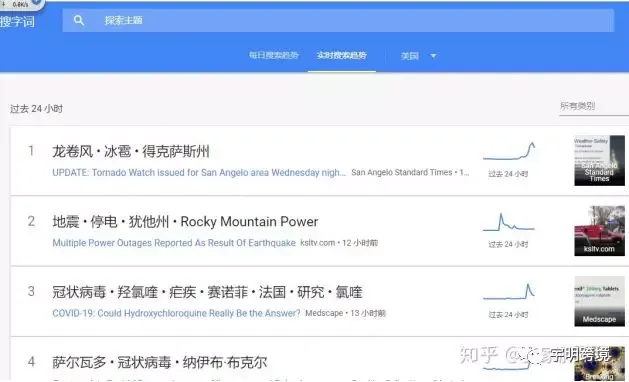Click rank number 2
Image resolution: width=629 pixels, height=382 pixels.
31,221
